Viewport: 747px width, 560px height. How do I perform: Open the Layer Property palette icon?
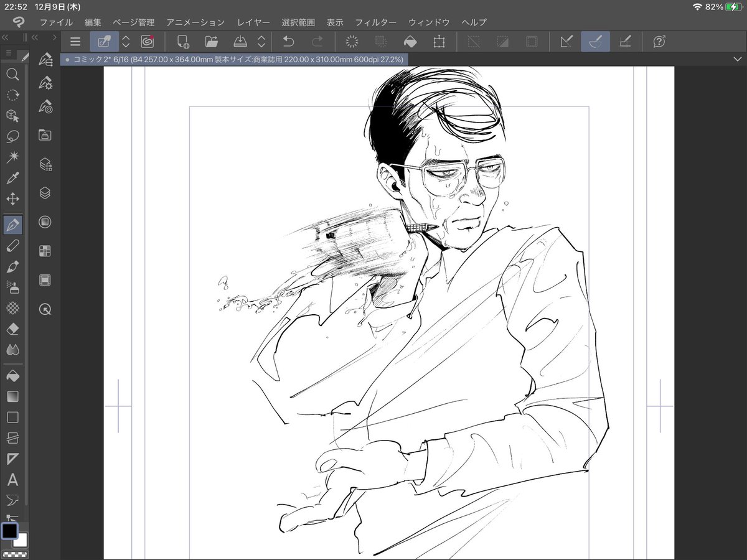coord(45,164)
